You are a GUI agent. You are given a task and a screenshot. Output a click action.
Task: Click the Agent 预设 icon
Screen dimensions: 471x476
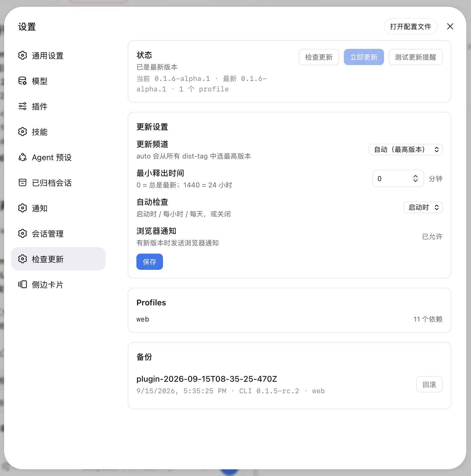23,157
